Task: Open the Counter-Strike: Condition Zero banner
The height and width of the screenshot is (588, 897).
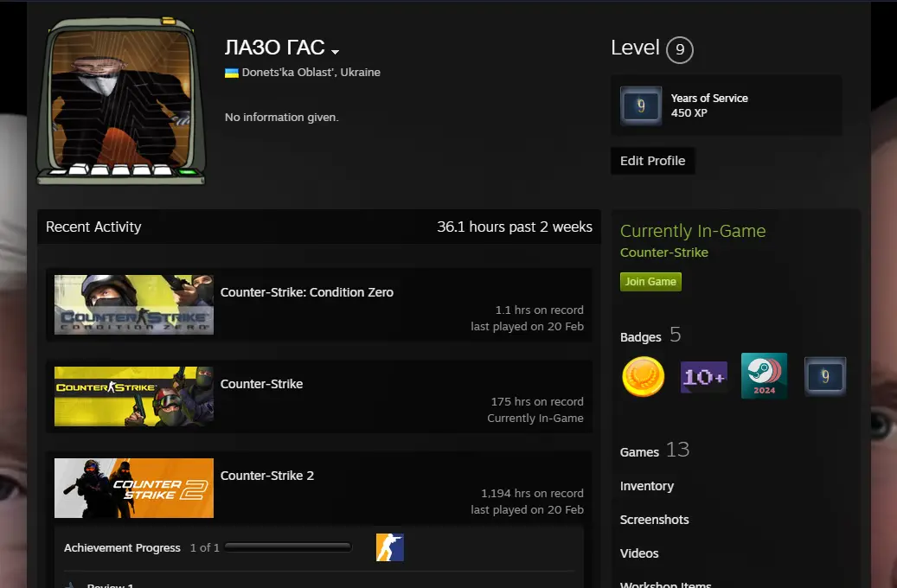Action: pyautogui.click(x=134, y=304)
